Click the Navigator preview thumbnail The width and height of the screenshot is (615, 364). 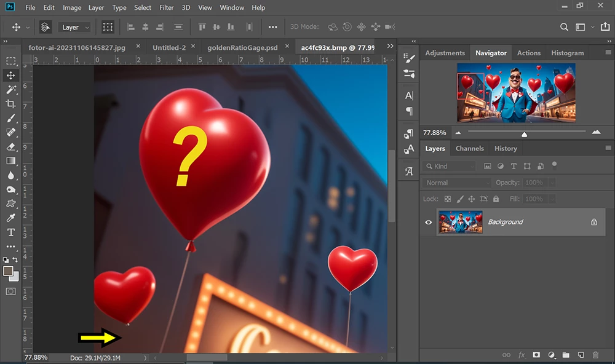pos(516,93)
